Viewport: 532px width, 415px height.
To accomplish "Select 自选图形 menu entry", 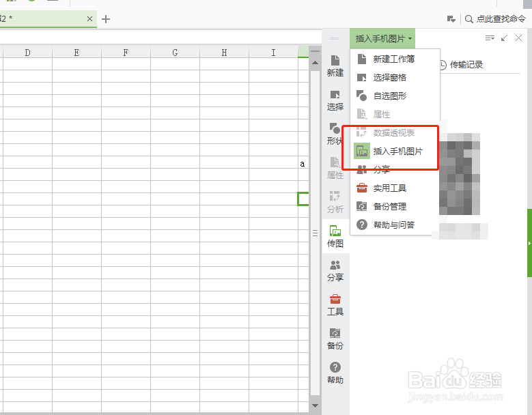I will pos(395,96).
